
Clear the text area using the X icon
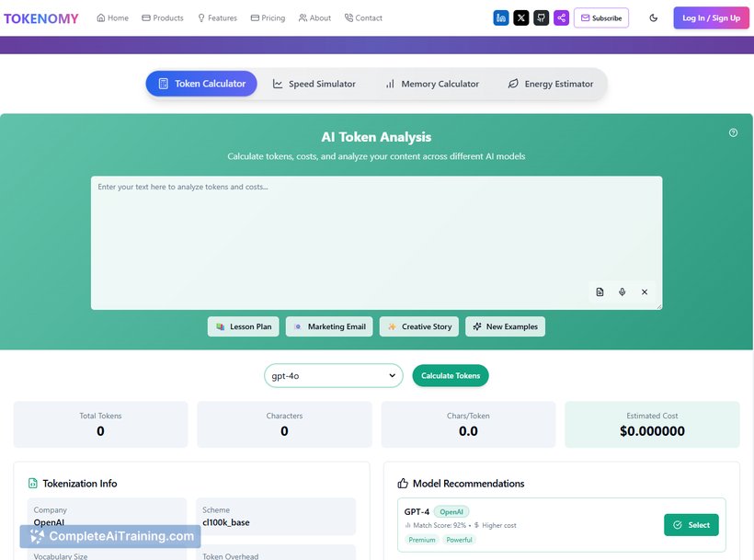pyautogui.click(x=645, y=291)
